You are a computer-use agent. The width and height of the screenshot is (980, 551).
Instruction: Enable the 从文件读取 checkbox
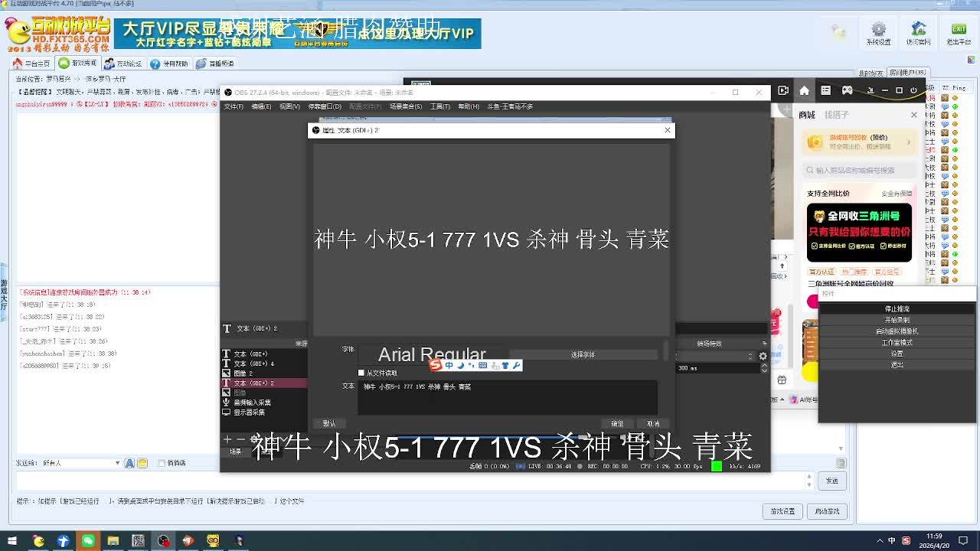[361, 373]
